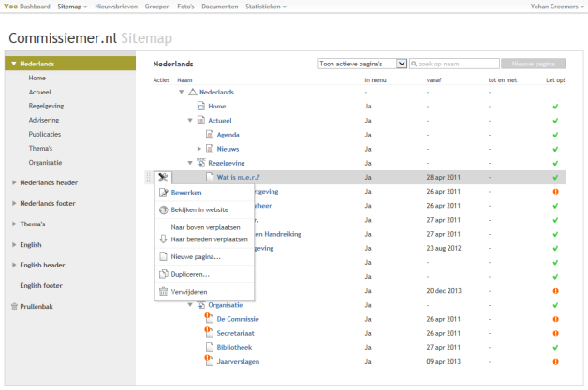Viewport: 588px width, 390px height.
Task: Click the blank page icon beside Nieuwe pagina...
Action: (163, 256)
